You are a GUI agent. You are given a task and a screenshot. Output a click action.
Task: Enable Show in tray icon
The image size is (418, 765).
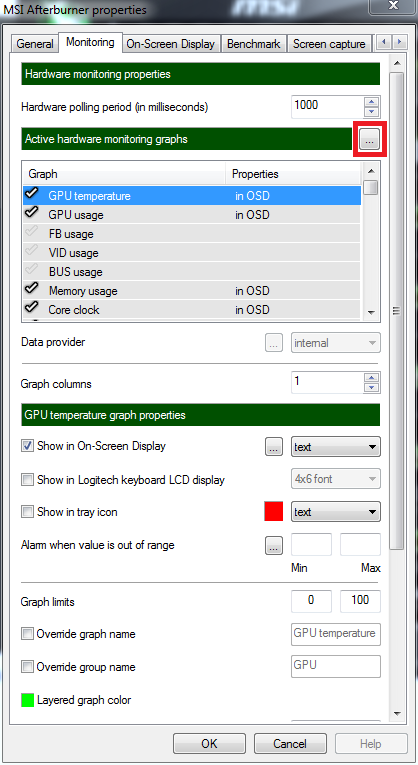pos(27,512)
